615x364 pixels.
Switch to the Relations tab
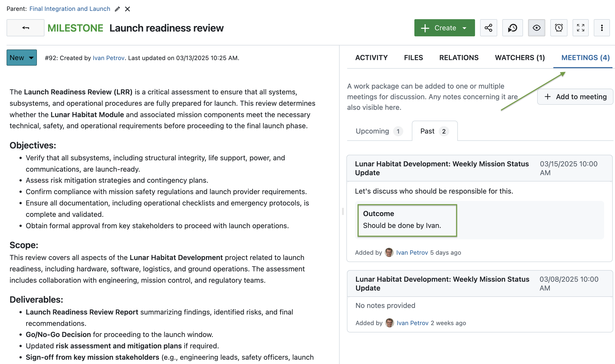pyautogui.click(x=459, y=58)
